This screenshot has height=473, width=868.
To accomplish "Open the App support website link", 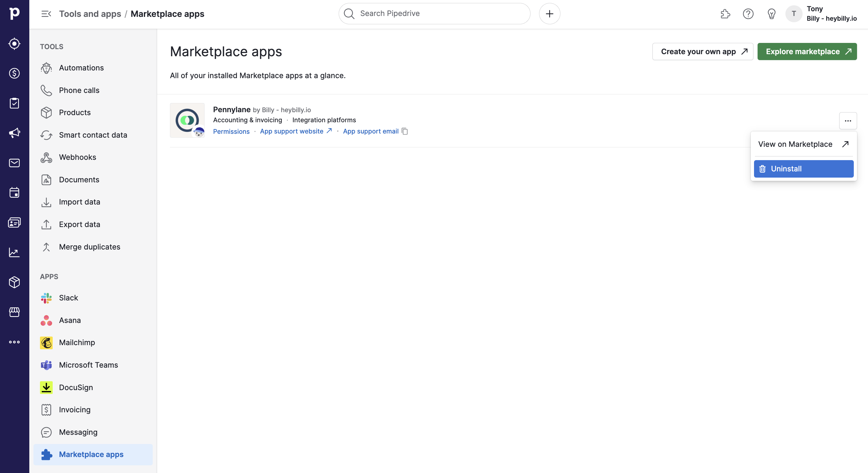I will coord(296,131).
